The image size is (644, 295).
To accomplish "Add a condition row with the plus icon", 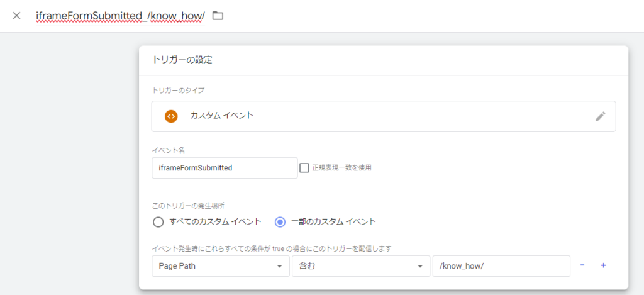I will (603, 265).
